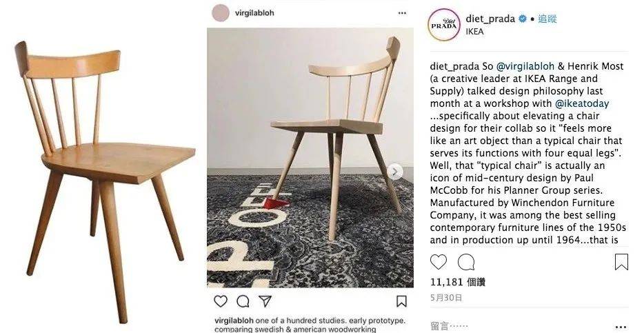
Task: Open virgilabloh profile avatar
Action: tap(221, 12)
